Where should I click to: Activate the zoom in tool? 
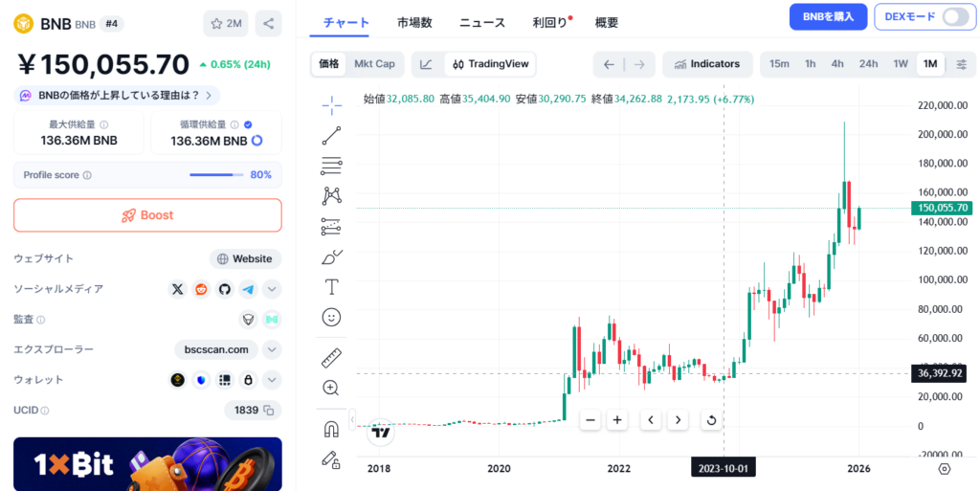[331, 388]
